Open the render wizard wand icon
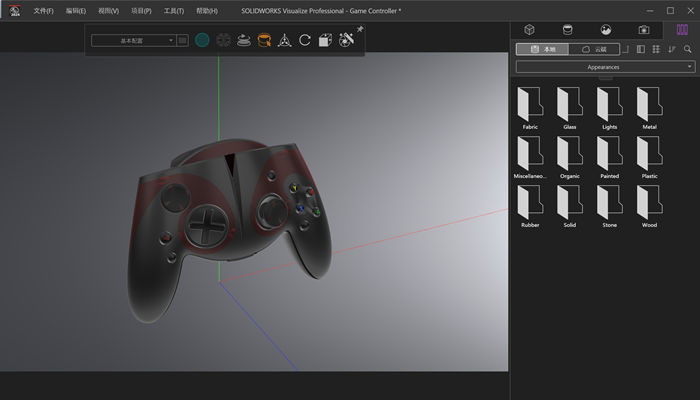This screenshot has height=400, width=700. [x=346, y=40]
